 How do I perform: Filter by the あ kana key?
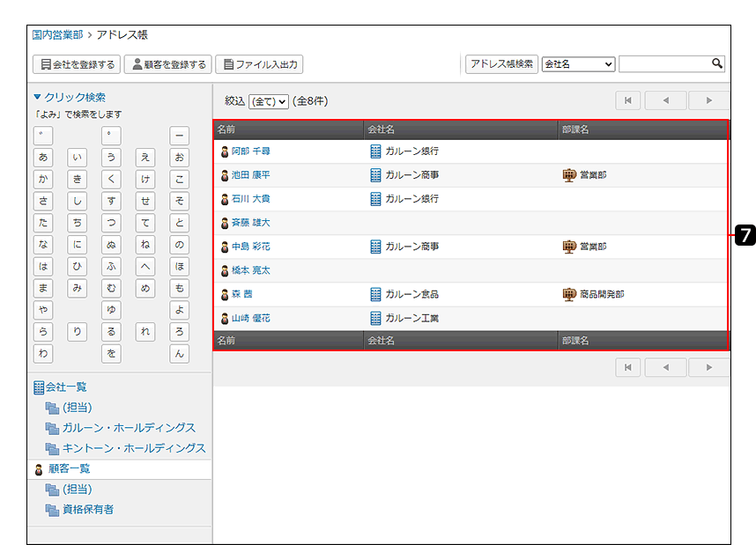click(x=43, y=158)
